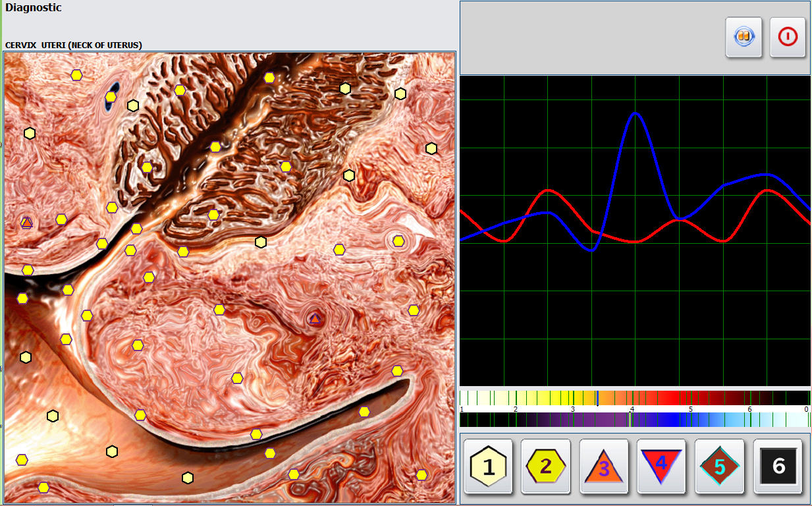Click the CERVIX UTERI (NECK OF UTERUS) label
This screenshot has height=506, width=812.
pos(74,45)
